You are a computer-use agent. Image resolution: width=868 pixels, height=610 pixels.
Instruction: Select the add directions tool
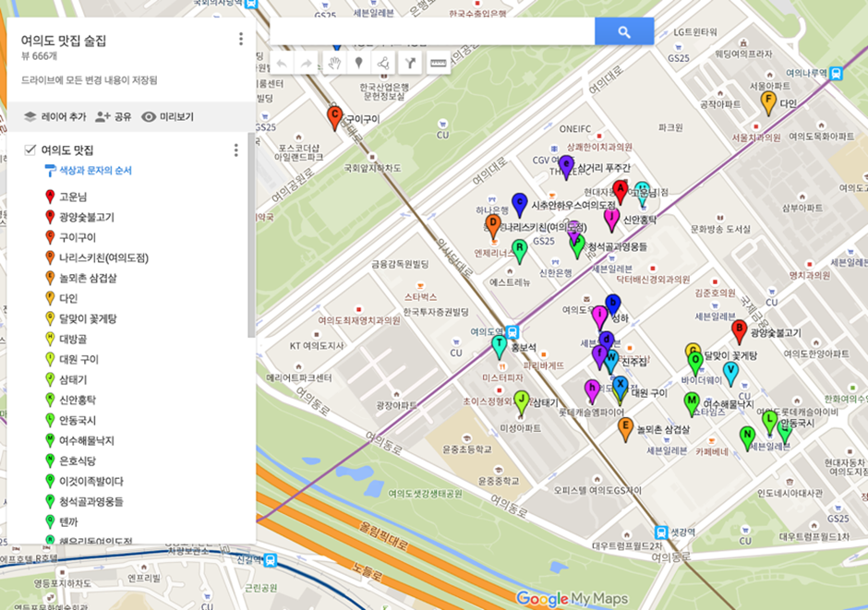pyautogui.click(x=410, y=63)
